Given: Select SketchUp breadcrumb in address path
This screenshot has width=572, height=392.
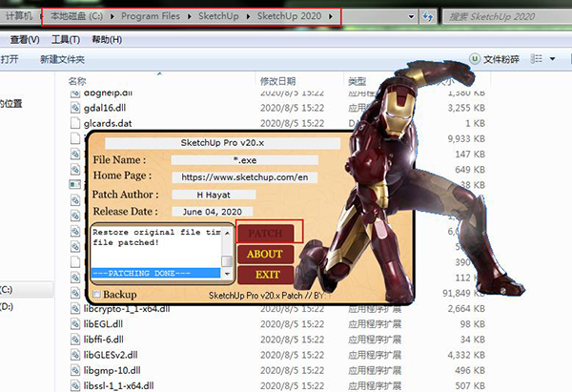Looking at the screenshot, I should click(x=218, y=16).
